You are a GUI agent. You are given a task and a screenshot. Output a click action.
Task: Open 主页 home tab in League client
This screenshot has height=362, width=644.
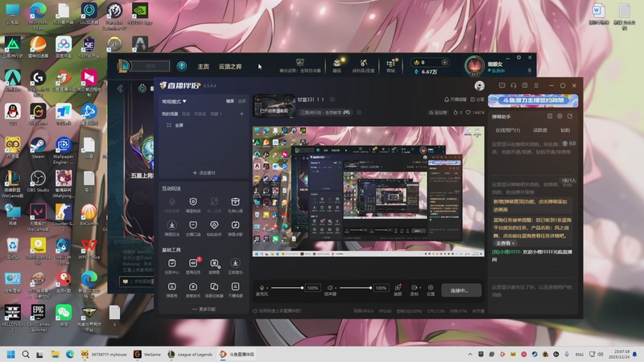[204, 67]
